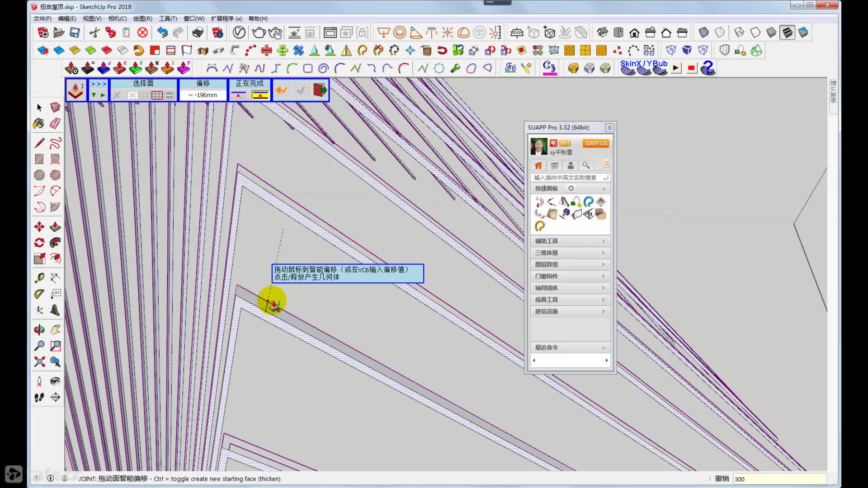Toggle the X-ray face style
The height and width of the screenshot is (488, 868).
coord(703,33)
